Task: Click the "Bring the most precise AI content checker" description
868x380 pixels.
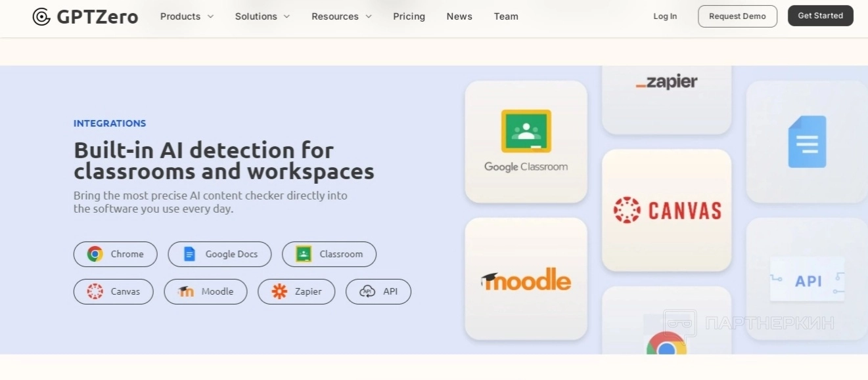Action: click(x=210, y=202)
